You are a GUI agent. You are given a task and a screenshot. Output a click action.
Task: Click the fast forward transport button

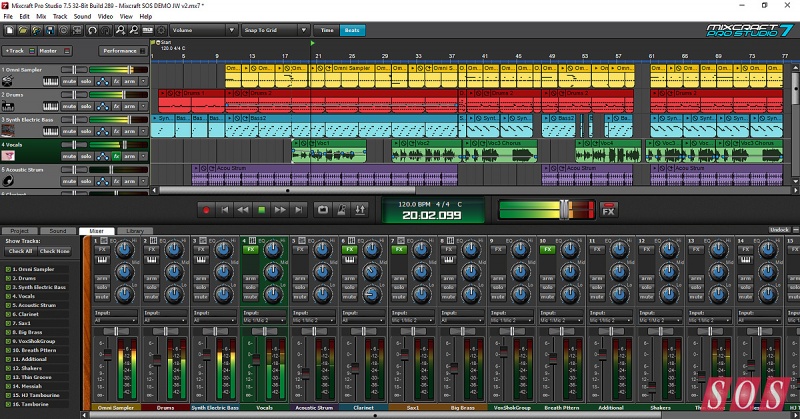pos(280,210)
